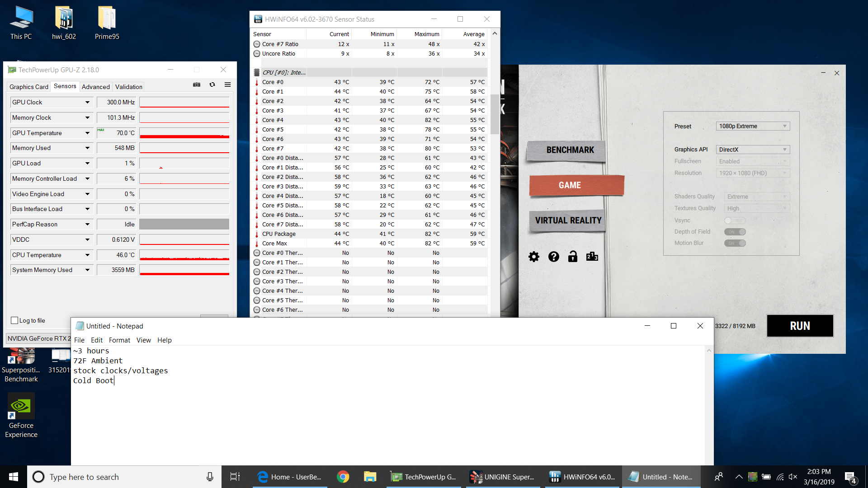Open the Action Center notifications icon

coord(850,477)
